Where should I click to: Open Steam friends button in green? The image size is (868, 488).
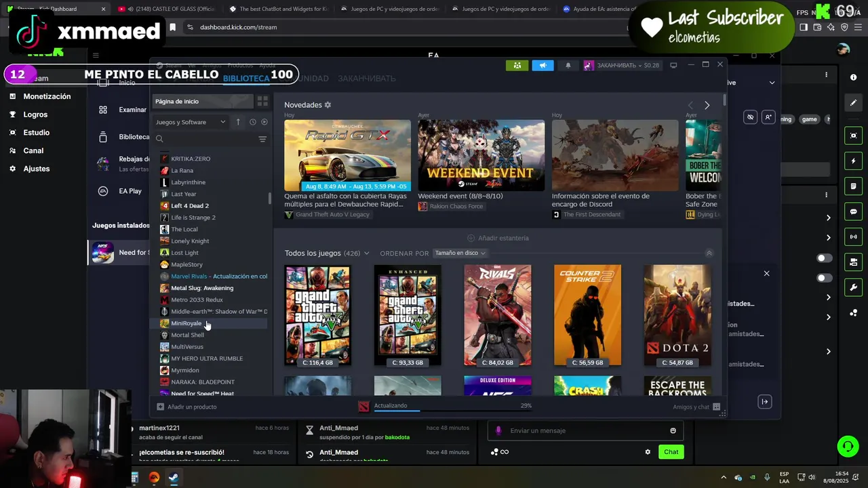517,65
